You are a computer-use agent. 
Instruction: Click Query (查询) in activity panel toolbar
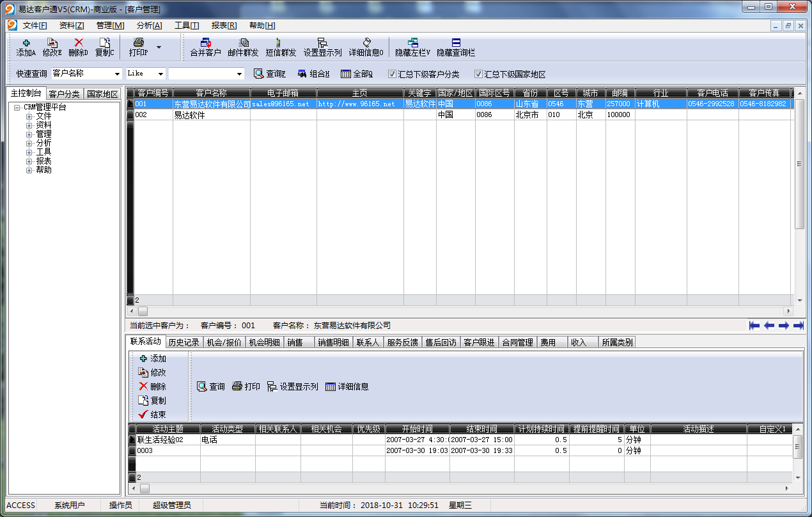(211, 386)
